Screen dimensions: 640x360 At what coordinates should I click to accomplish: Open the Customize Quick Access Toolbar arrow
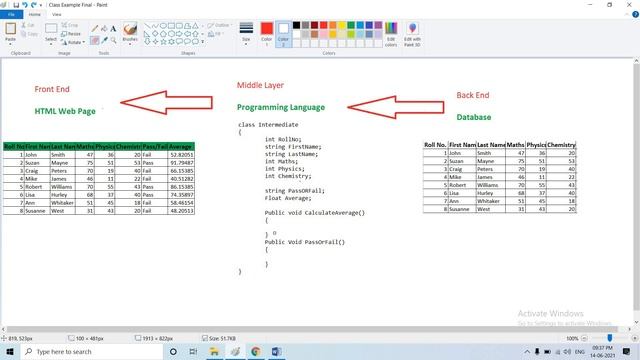pyautogui.click(x=41, y=5)
